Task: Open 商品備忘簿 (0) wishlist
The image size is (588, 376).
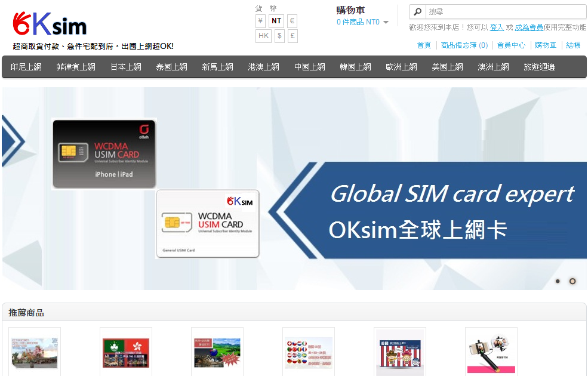Action: (464, 45)
